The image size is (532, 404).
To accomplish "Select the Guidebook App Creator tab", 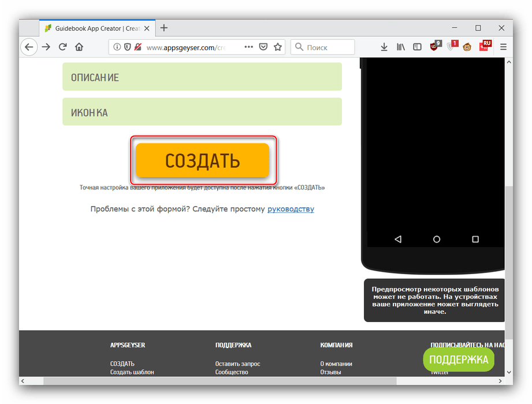I will (x=98, y=28).
